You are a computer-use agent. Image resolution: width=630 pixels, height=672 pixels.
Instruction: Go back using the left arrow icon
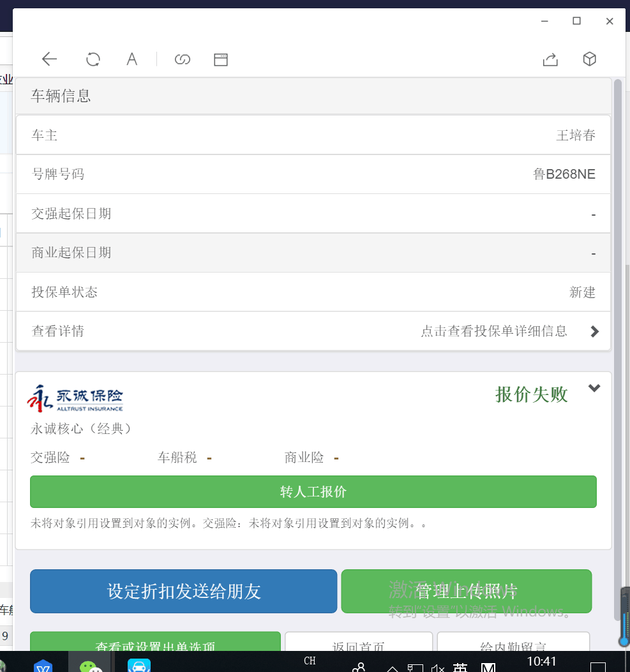click(49, 59)
